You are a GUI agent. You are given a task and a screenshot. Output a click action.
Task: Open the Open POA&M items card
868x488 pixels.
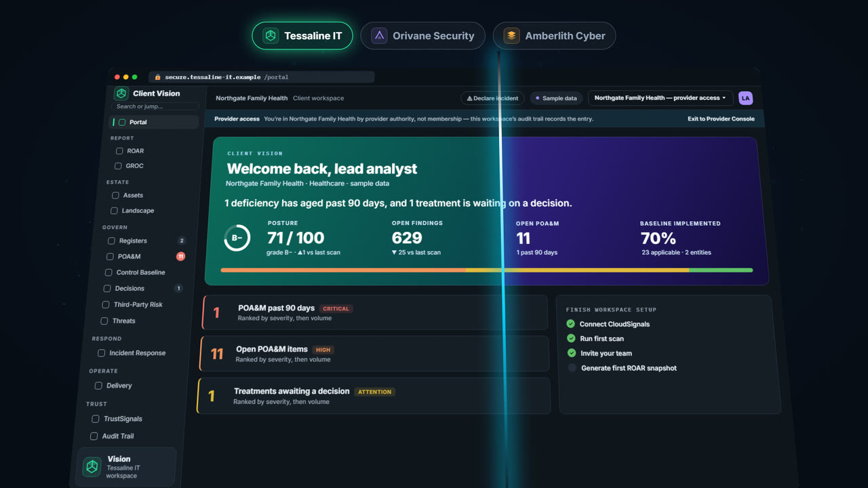(x=374, y=354)
